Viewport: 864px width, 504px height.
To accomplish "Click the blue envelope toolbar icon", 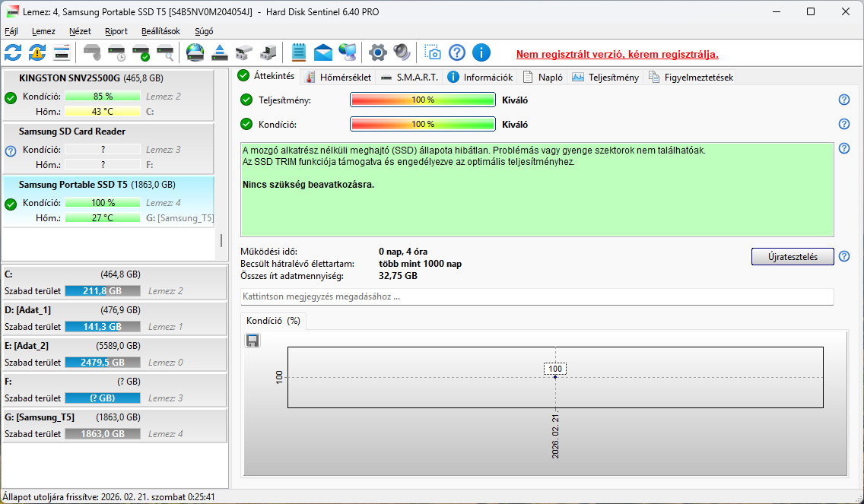I will pyautogui.click(x=323, y=53).
